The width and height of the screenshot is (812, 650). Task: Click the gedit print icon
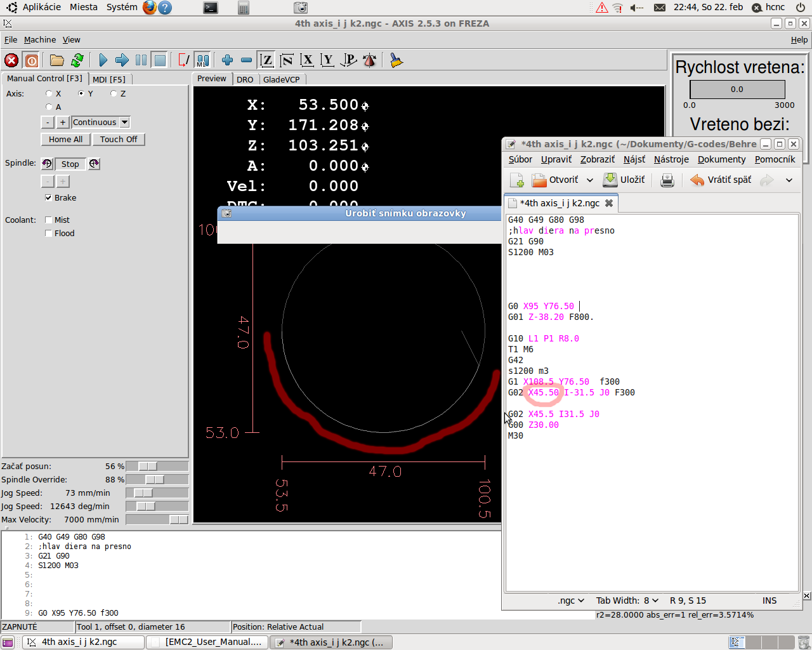(x=667, y=180)
